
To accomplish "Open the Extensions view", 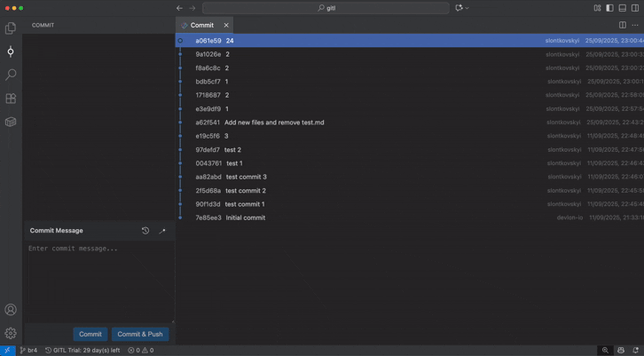I will pyautogui.click(x=11, y=99).
